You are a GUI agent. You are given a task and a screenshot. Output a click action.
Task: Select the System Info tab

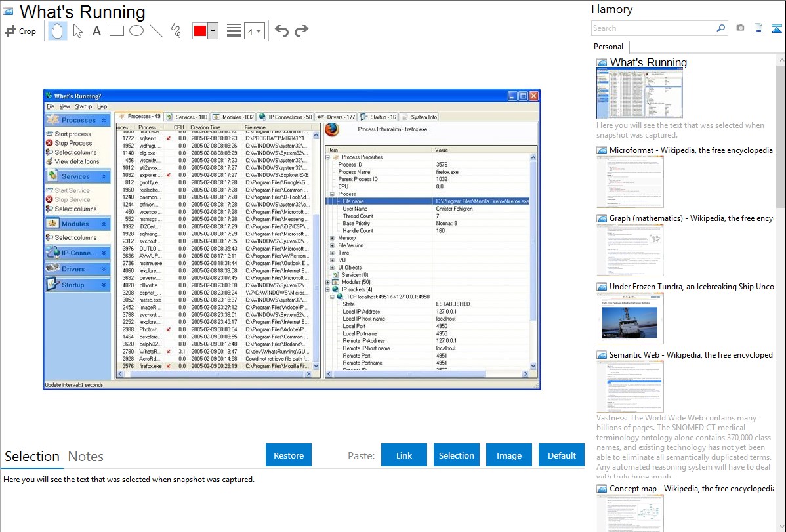point(419,117)
